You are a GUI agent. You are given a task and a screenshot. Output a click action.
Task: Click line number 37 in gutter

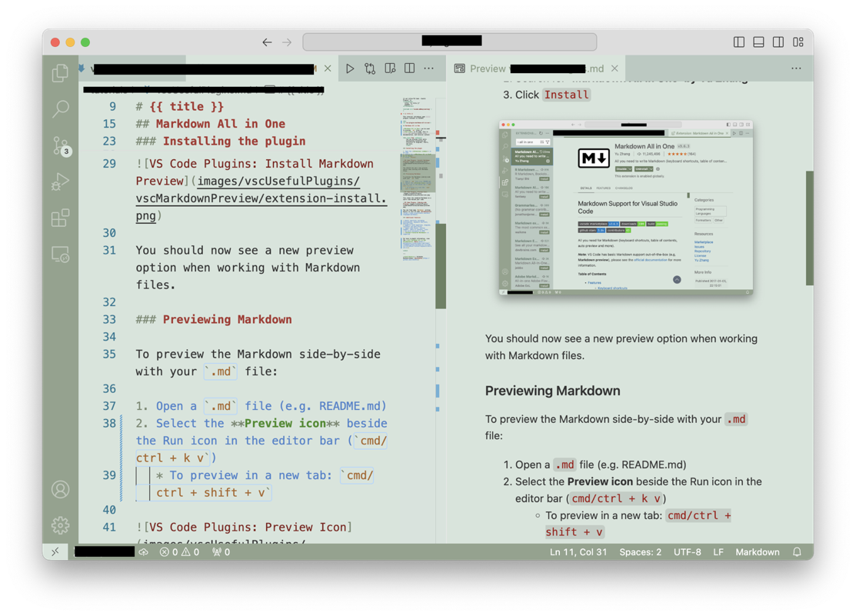pyautogui.click(x=109, y=406)
